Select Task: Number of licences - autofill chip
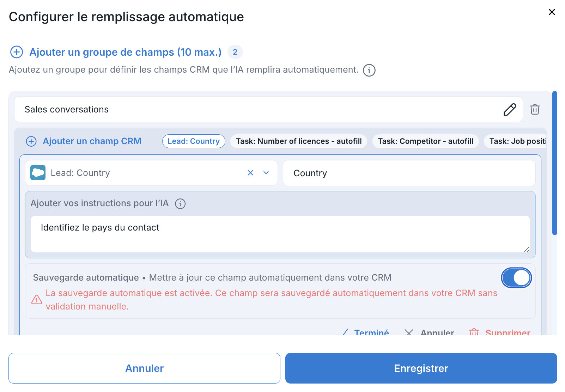The width and height of the screenshot is (565, 392). 298,141
